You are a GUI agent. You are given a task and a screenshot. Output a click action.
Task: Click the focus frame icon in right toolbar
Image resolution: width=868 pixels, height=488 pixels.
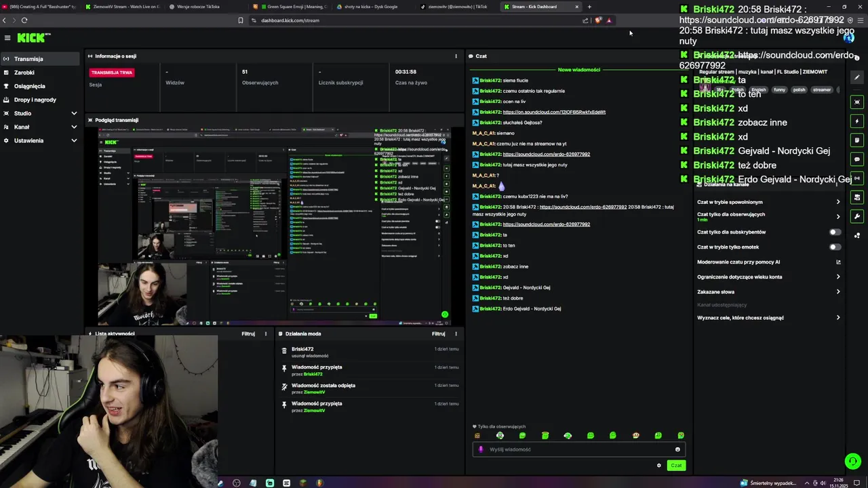tap(857, 102)
